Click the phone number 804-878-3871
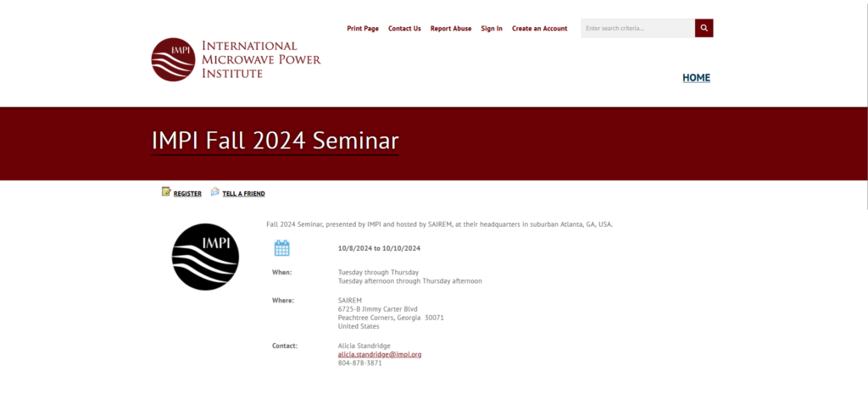This screenshot has height=393, width=868. 359,363
